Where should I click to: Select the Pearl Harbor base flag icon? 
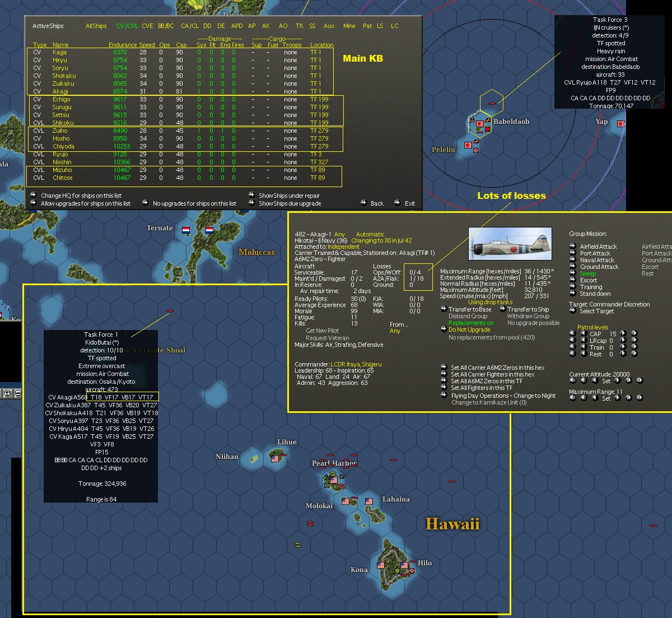pos(334,480)
